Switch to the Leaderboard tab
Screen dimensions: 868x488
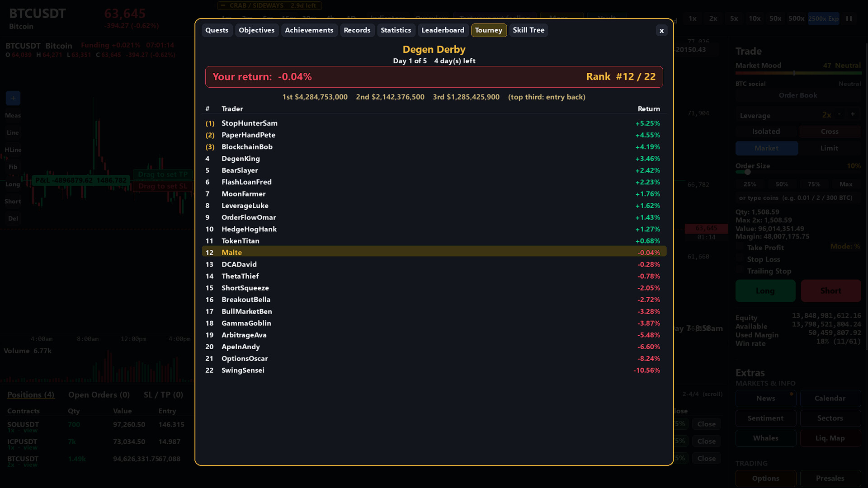(x=443, y=30)
